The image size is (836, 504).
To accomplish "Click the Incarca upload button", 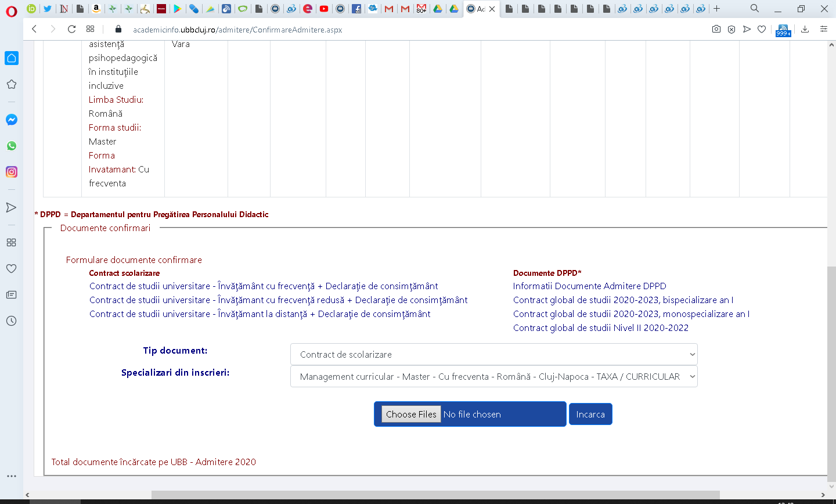I will (x=590, y=414).
